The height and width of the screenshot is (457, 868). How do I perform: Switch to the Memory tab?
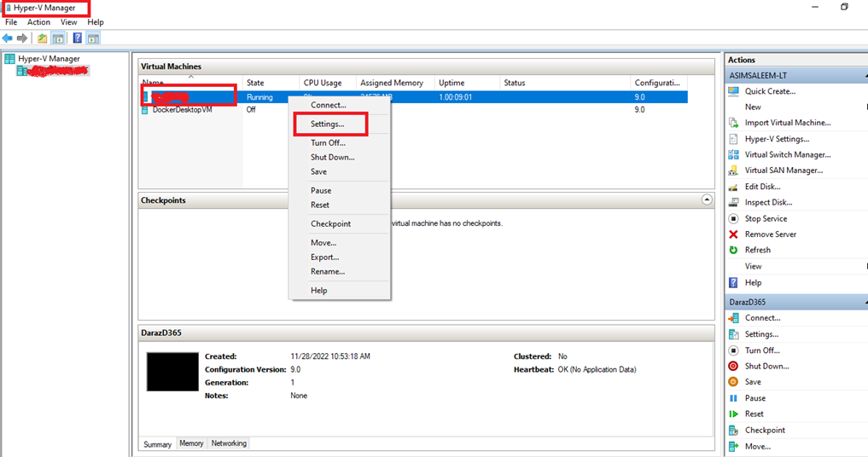pos(191,443)
